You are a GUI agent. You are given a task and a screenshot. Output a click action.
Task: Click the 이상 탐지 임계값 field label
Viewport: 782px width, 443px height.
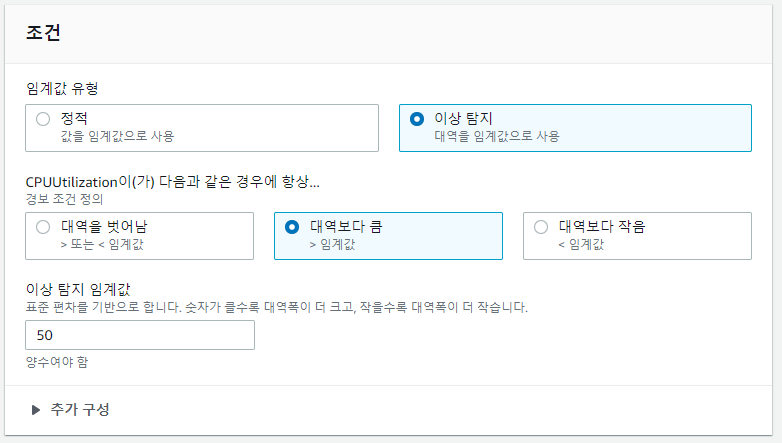[78, 289]
